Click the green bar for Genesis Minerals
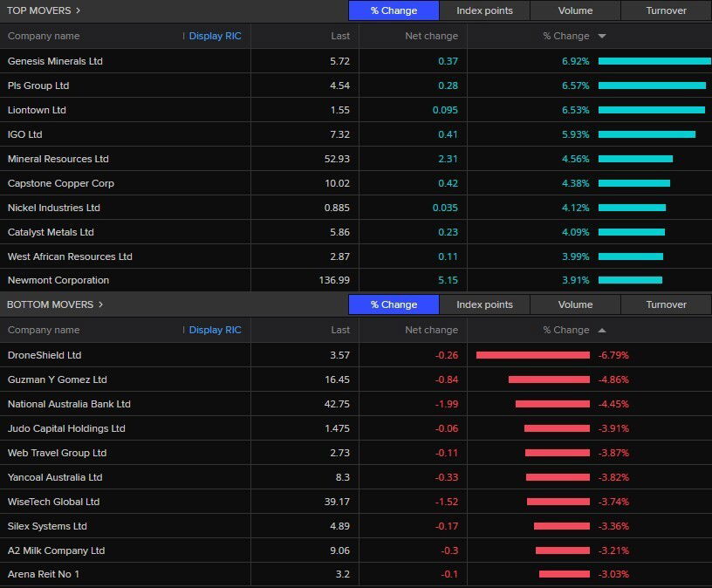712x588 pixels. (654, 61)
